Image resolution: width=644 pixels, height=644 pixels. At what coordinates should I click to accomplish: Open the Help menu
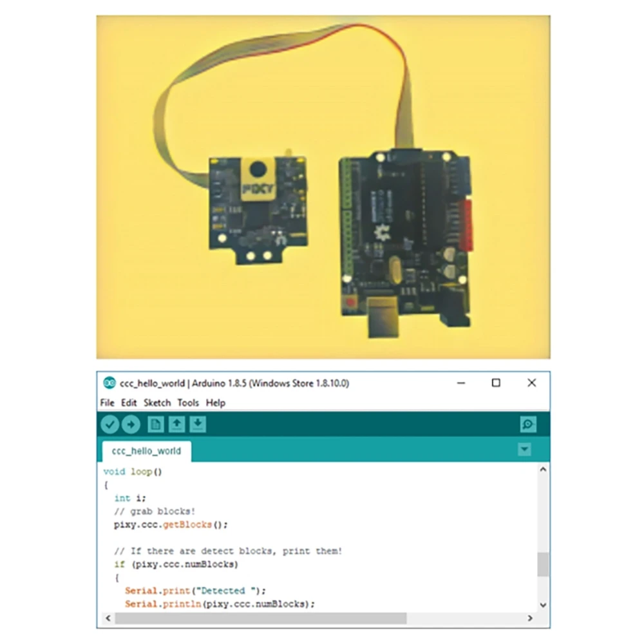[216, 403]
